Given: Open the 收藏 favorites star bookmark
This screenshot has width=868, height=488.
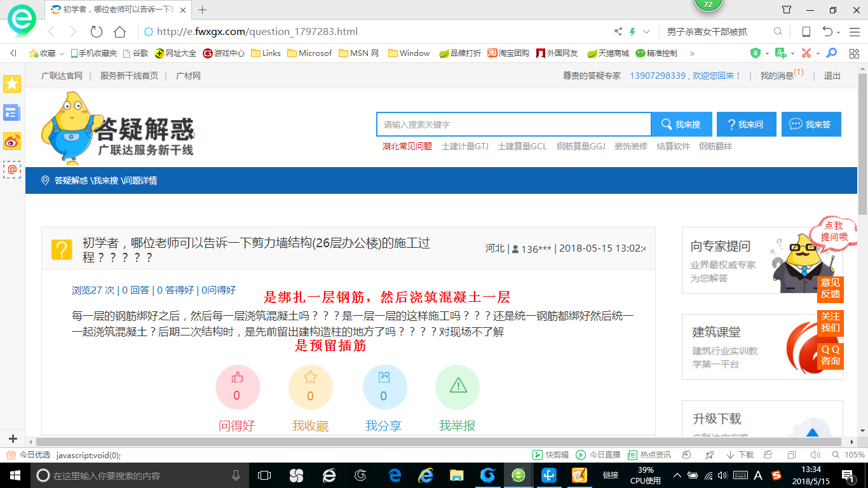Looking at the screenshot, I should (x=42, y=53).
